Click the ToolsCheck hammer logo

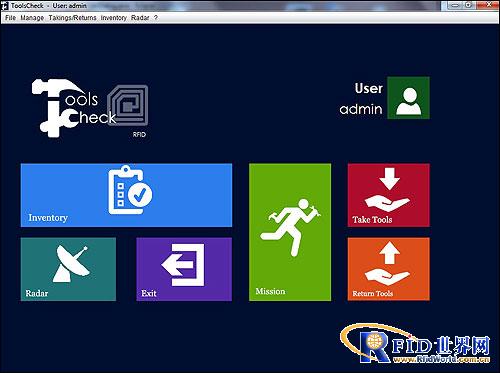tap(73, 108)
